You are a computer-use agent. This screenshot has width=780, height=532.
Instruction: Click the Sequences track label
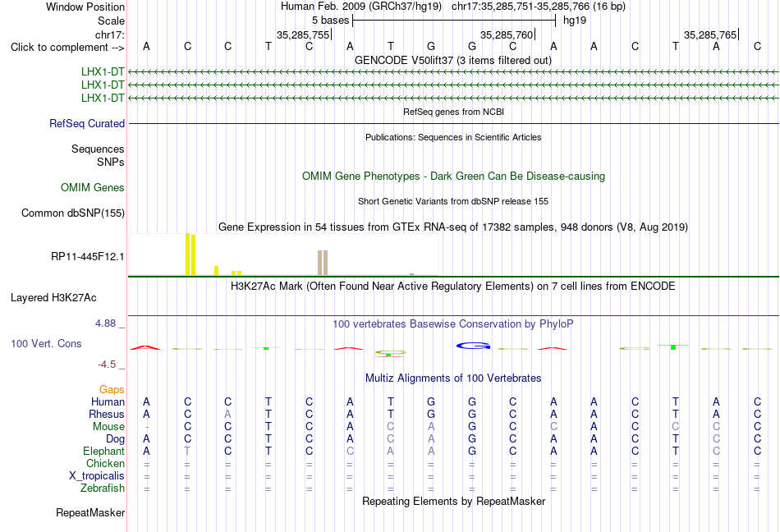(x=98, y=149)
